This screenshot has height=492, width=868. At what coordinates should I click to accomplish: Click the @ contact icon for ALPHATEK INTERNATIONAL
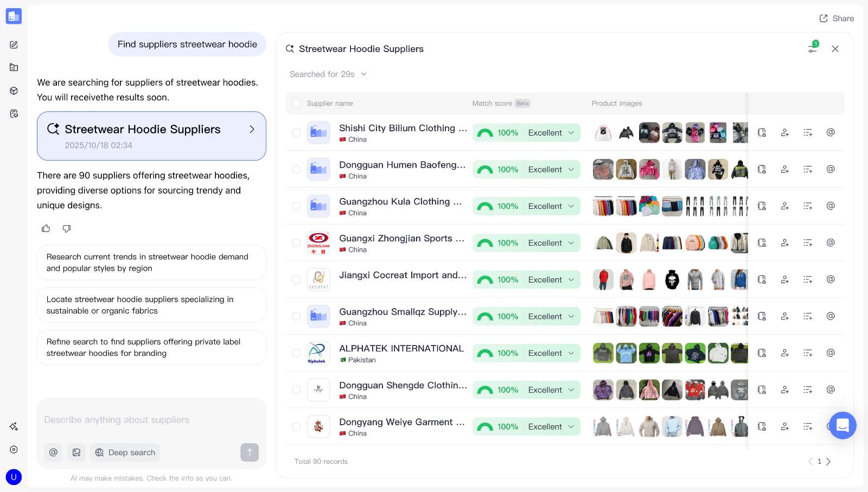coord(830,353)
